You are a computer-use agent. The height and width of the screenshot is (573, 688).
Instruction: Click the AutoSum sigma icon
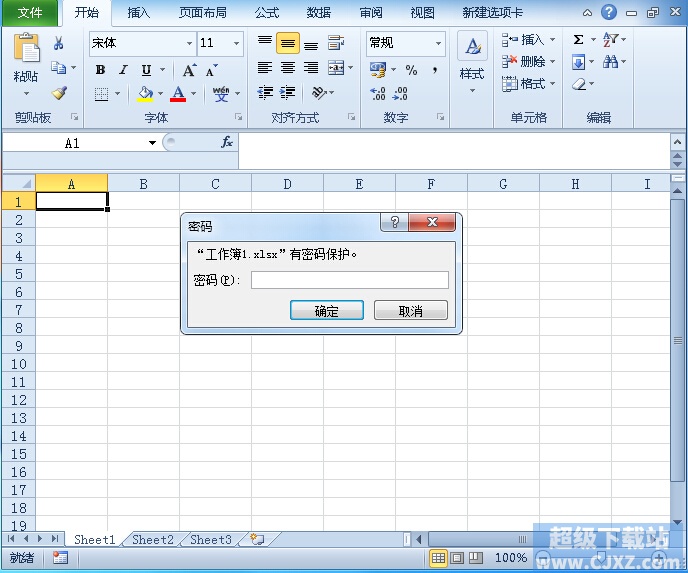(x=578, y=40)
